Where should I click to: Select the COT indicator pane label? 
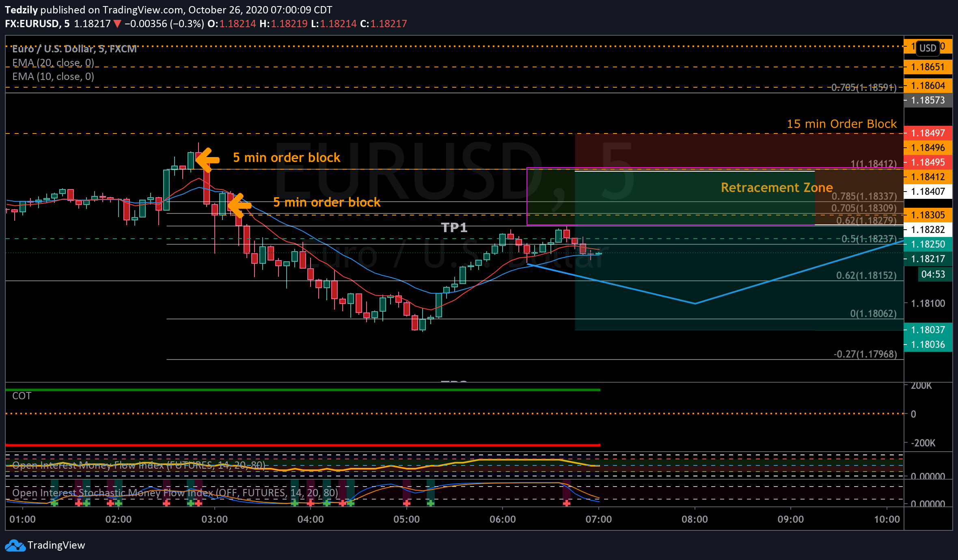(x=22, y=396)
